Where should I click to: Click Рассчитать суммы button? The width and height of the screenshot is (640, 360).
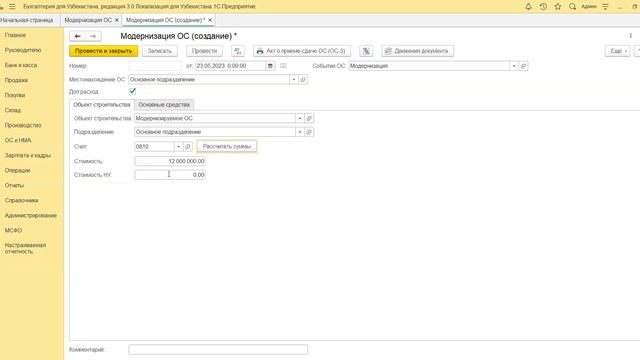pos(227,147)
